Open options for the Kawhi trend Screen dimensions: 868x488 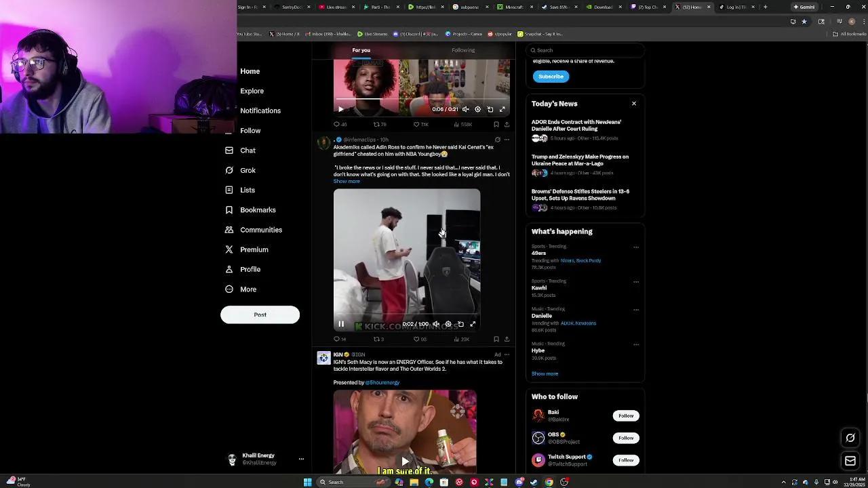pyautogui.click(x=636, y=281)
